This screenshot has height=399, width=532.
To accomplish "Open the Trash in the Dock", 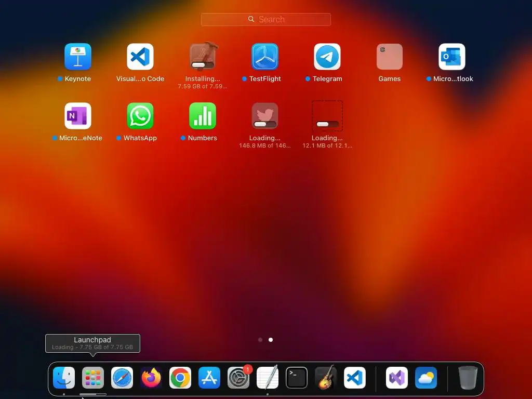I will (468, 378).
